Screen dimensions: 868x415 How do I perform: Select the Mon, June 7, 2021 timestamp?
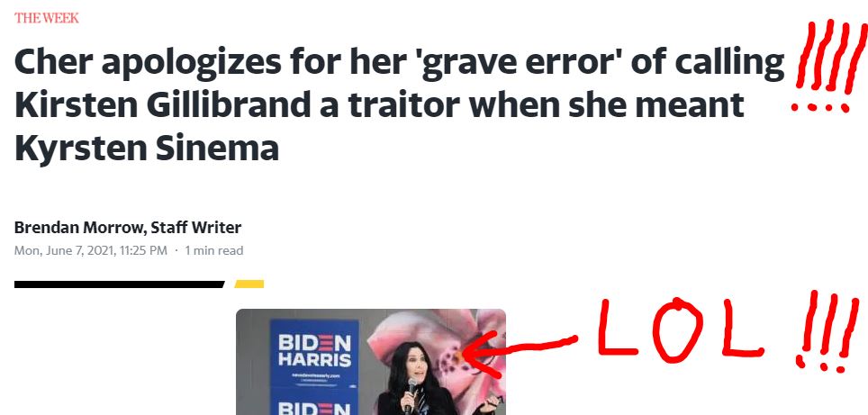[x=91, y=250]
